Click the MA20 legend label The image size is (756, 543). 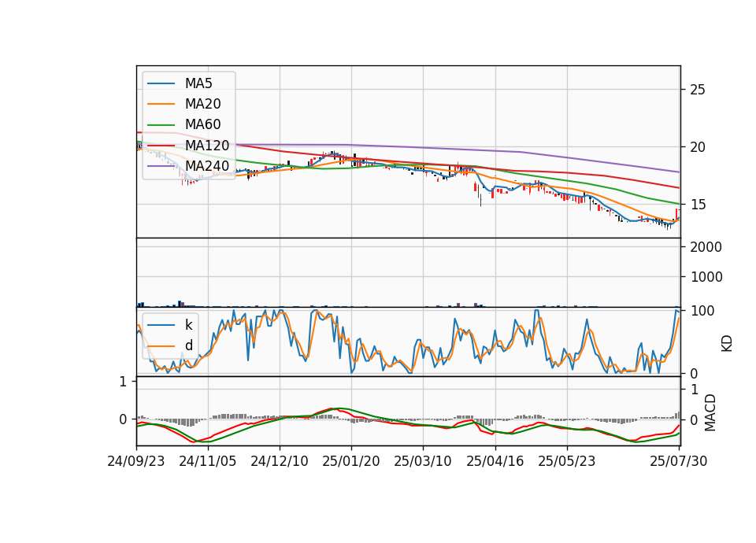[x=203, y=104]
